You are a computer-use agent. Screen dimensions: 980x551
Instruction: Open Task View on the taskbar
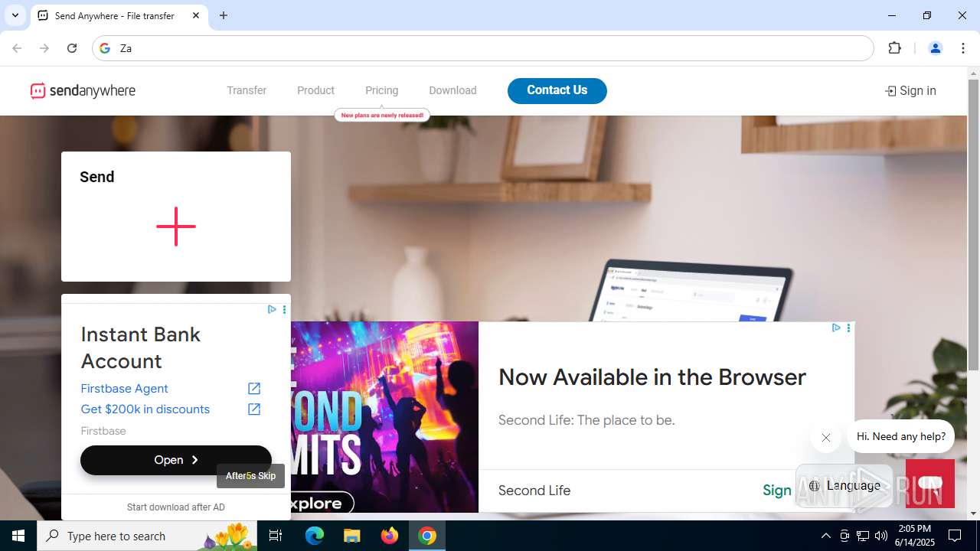pos(276,536)
